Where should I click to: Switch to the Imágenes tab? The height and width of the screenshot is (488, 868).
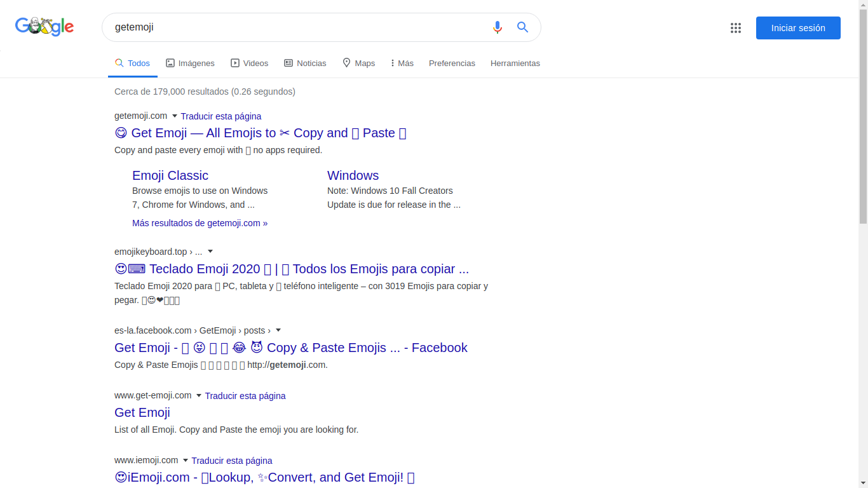190,63
